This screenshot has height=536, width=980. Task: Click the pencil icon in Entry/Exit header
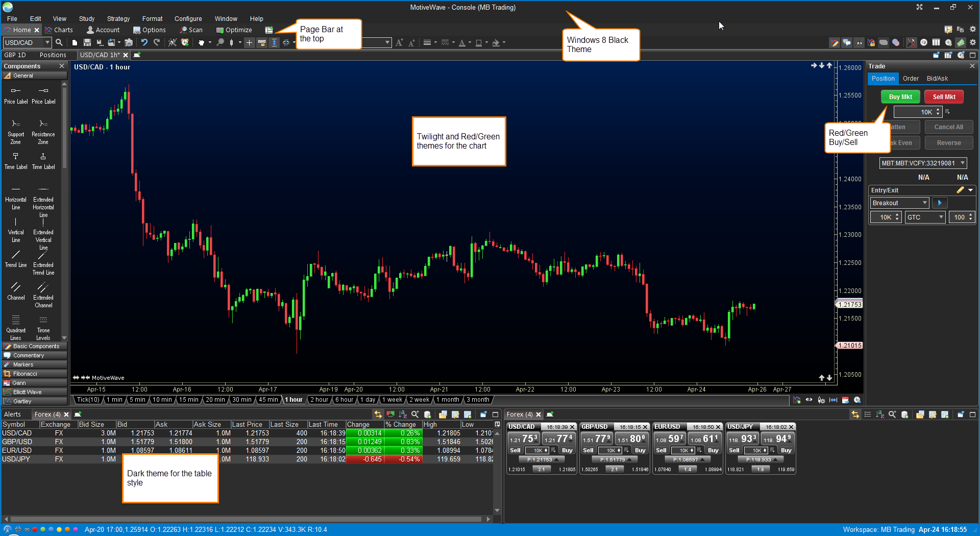point(960,190)
